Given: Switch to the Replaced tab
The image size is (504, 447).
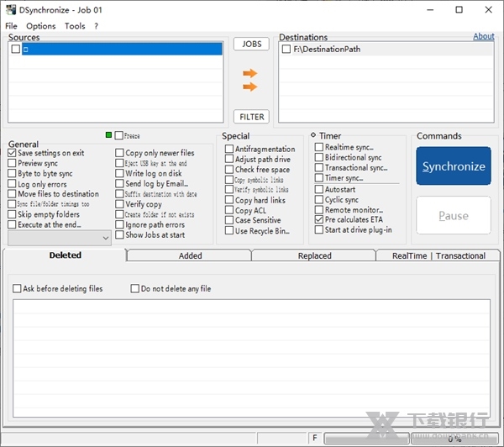Looking at the screenshot, I should click(x=314, y=255).
